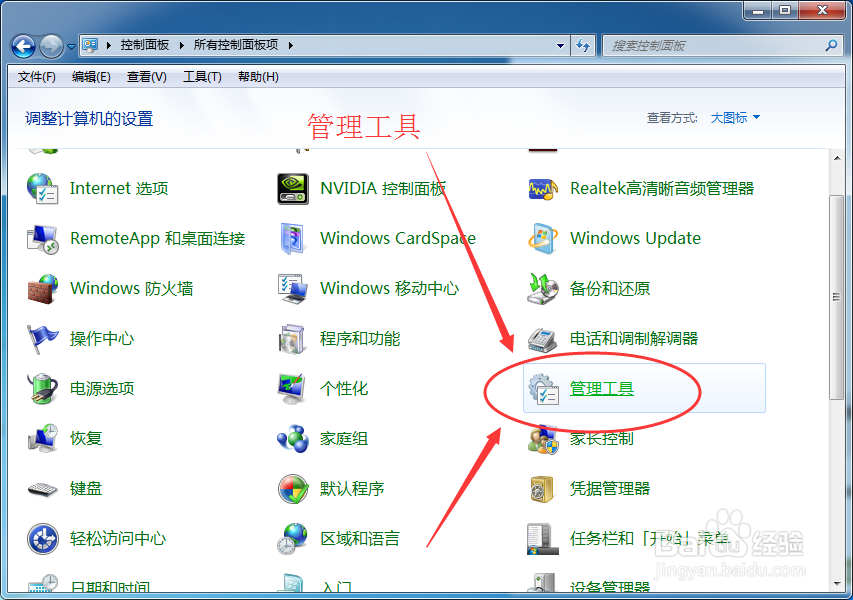This screenshot has width=853, height=600.
Task: Open the 任务栏和「开始」菜单 icon
Action: pyautogui.click(x=543, y=539)
